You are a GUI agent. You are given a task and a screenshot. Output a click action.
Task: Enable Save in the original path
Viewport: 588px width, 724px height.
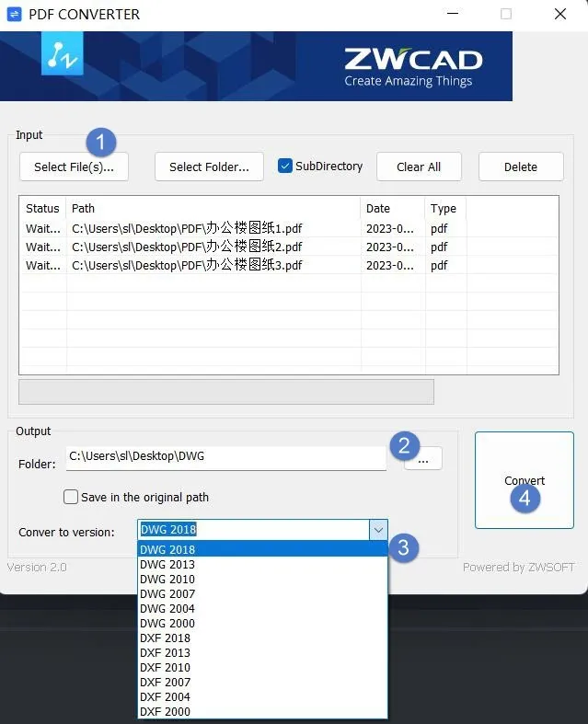coord(71,497)
